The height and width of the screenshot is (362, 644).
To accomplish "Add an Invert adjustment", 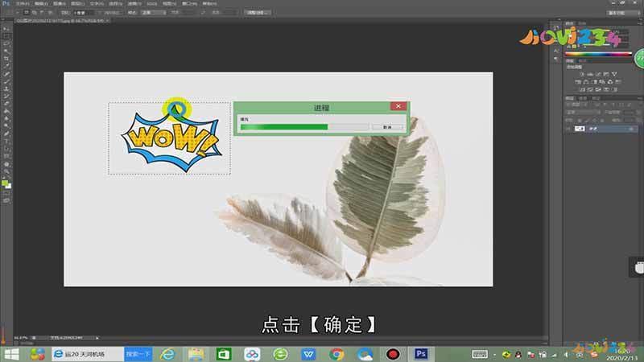I will tap(581, 89).
